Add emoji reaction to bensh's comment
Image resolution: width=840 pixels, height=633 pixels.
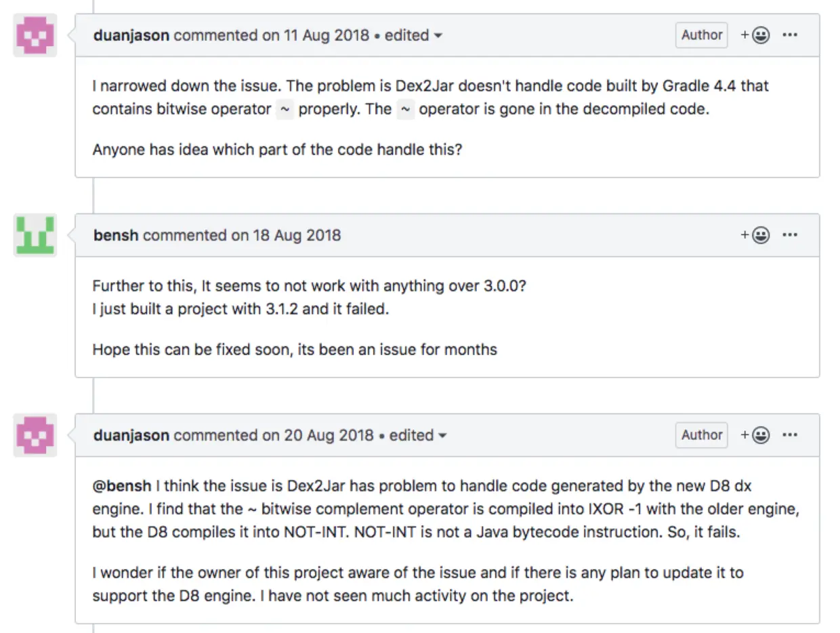coord(755,235)
